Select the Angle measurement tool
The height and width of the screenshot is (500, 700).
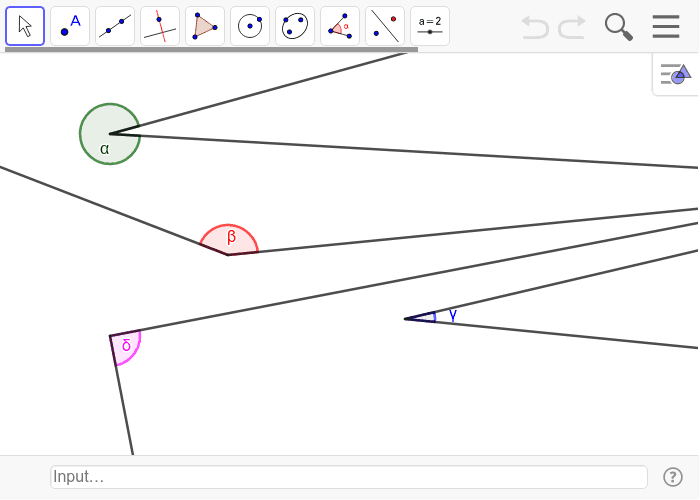(x=340, y=26)
